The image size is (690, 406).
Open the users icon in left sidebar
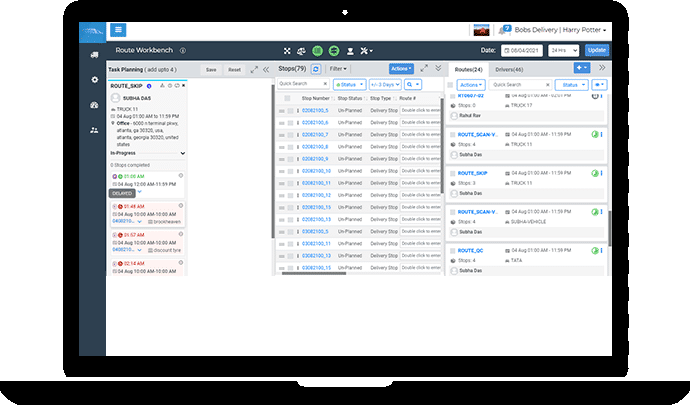[94, 130]
